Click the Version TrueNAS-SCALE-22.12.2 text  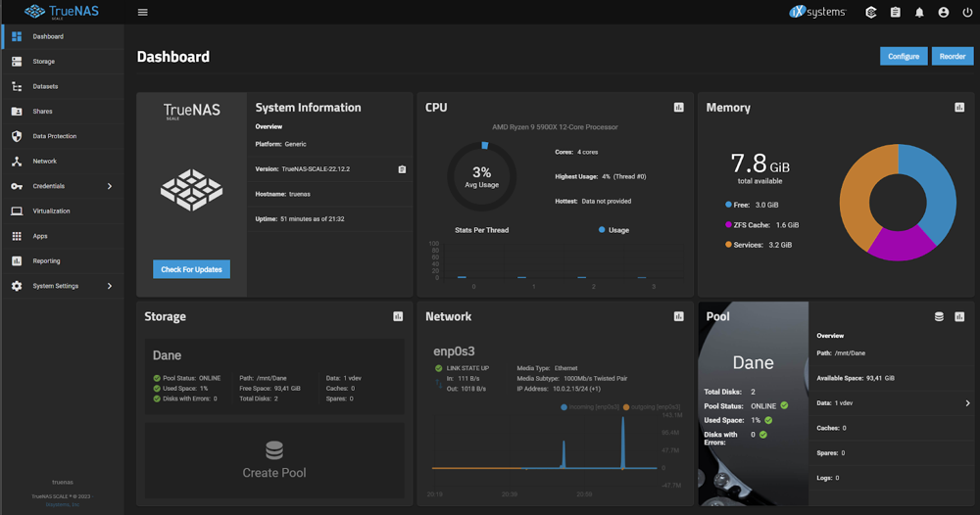303,169
